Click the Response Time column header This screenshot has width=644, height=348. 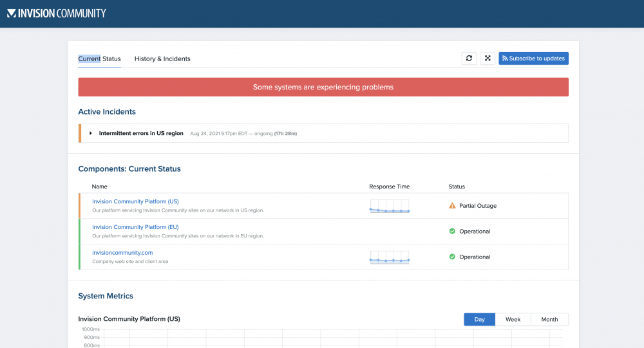tap(390, 187)
